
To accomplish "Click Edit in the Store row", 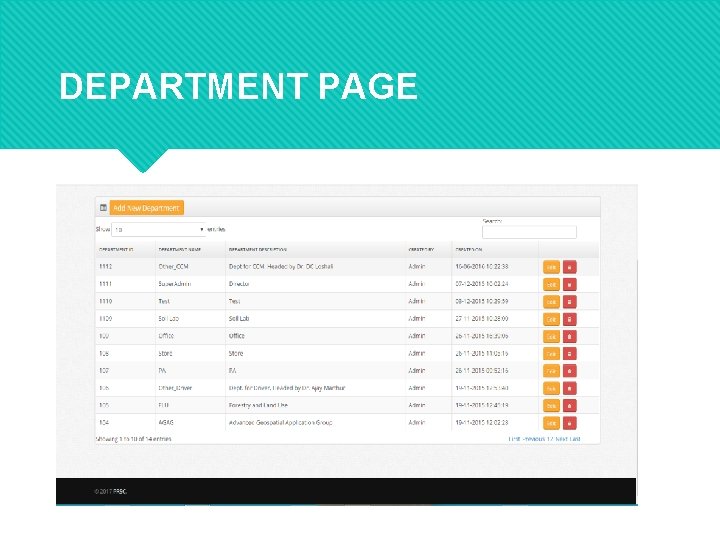I will click(x=551, y=354).
